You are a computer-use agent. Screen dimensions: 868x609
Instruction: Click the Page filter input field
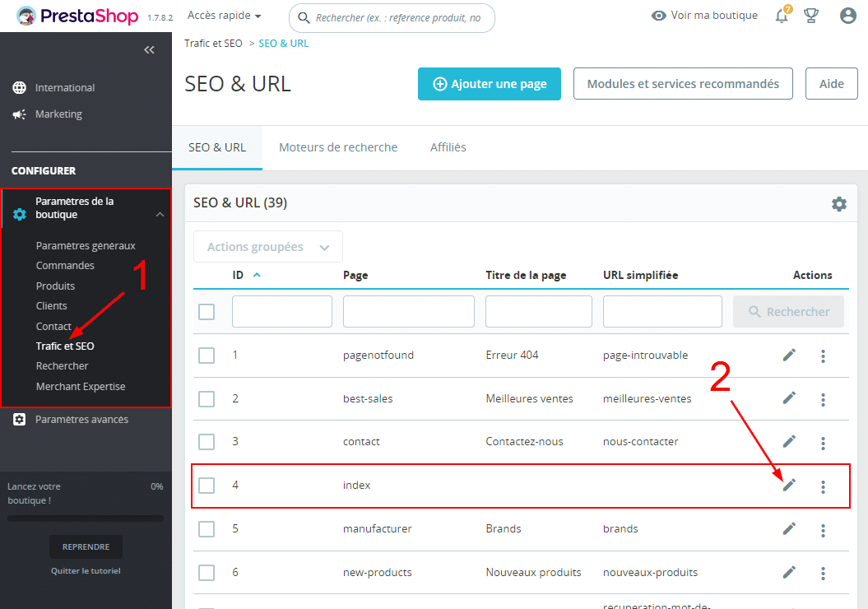coord(408,312)
